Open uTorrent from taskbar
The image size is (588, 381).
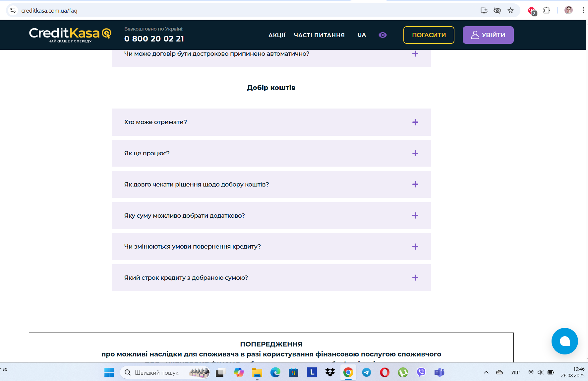pyautogui.click(x=403, y=372)
